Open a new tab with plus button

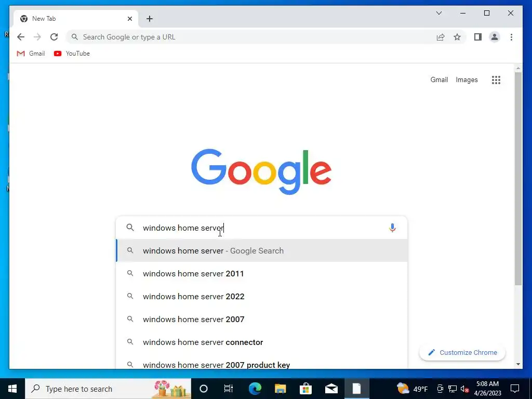click(x=150, y=19)
